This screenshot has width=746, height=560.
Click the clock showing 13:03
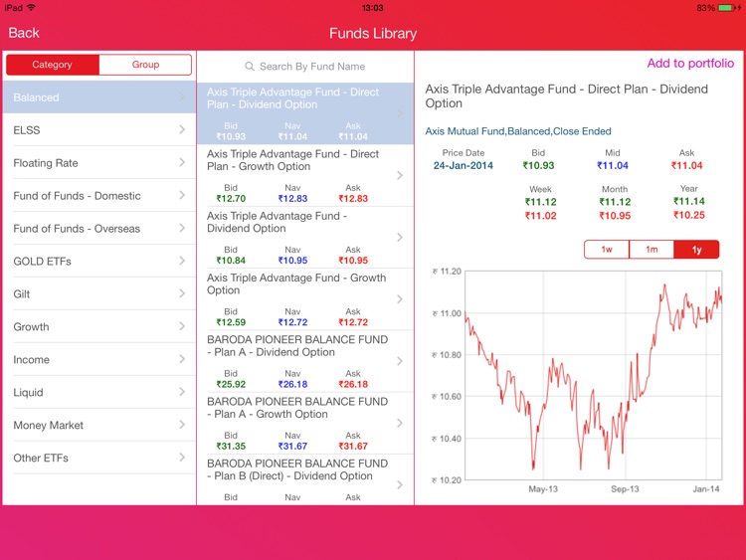click(x=373, y=8)
